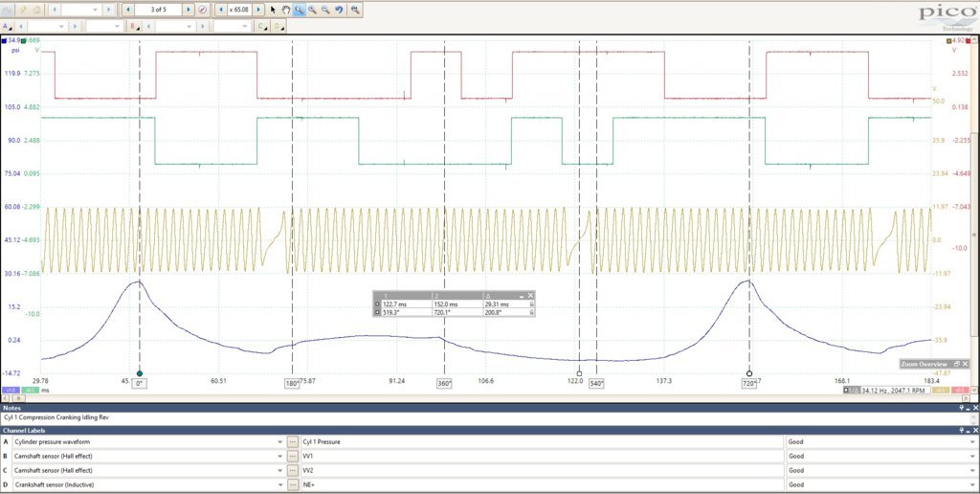The width and height of the screenshot is (980, 494).
Task: Click the 0° rotation ruler marker
Action: coord(140,383)
